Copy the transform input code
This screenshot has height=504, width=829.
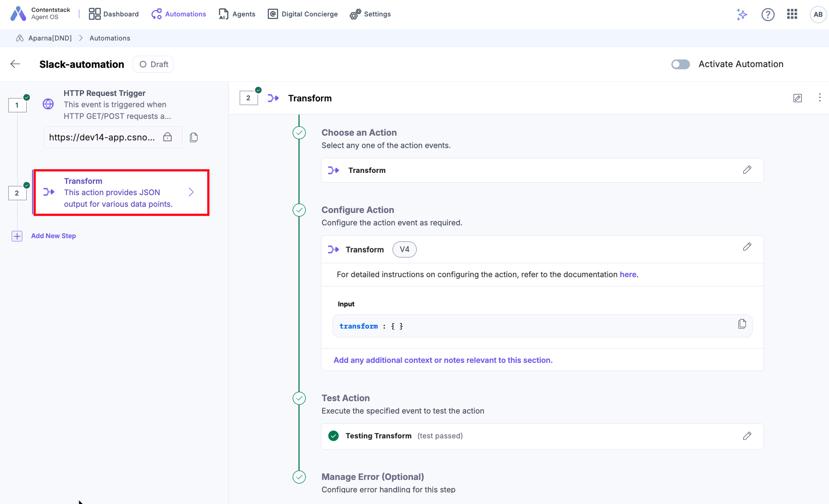pos(742,324)
